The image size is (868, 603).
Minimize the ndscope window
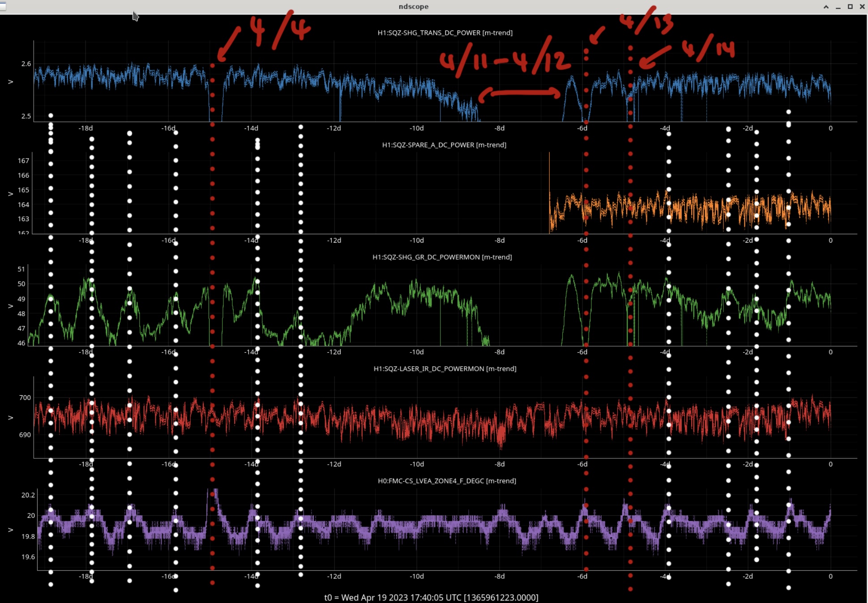pyautogui.click(x=838, y=7)
